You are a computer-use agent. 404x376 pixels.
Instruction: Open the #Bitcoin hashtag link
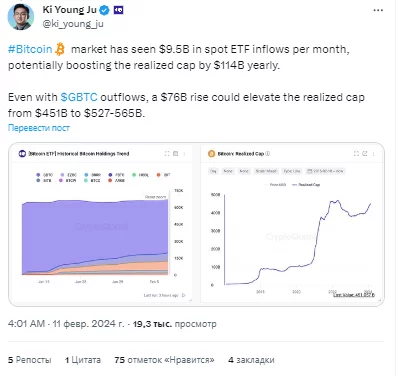pos(30,49)
